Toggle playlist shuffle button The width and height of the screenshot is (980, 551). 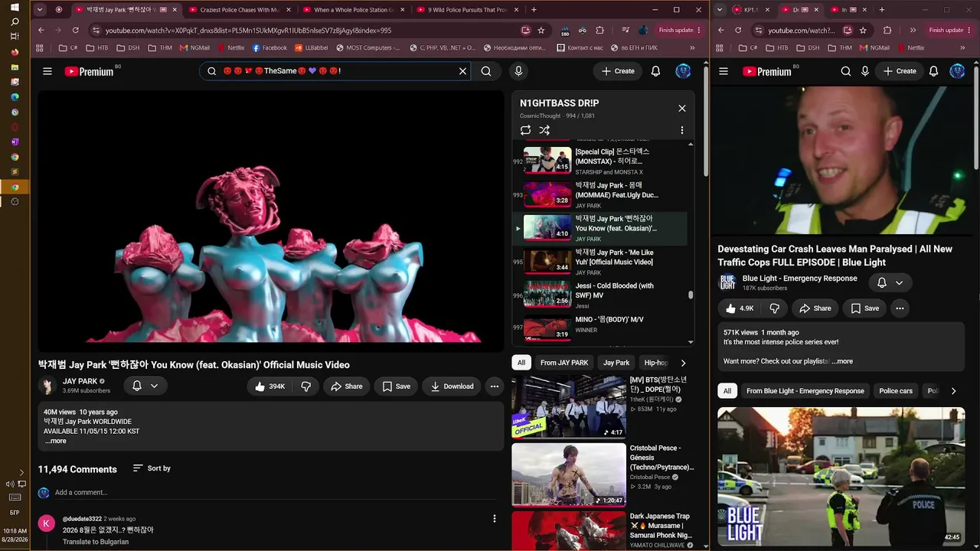(x=544, y=130)
